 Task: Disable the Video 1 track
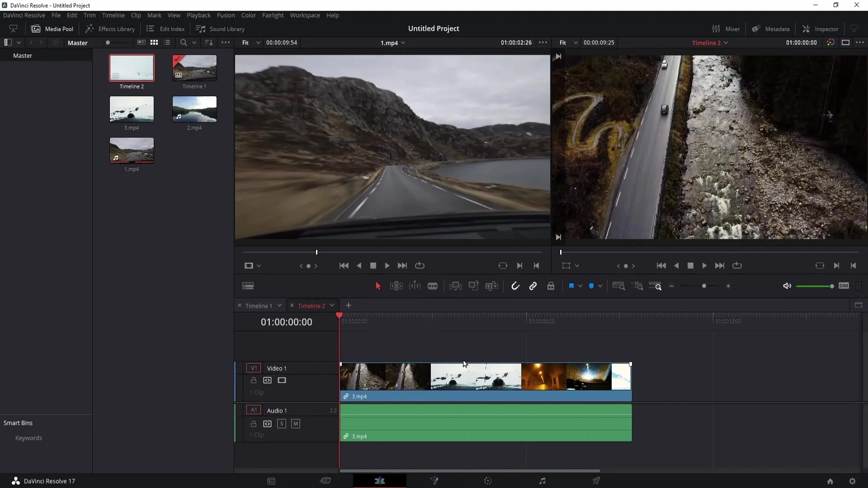tap(282, 380)
